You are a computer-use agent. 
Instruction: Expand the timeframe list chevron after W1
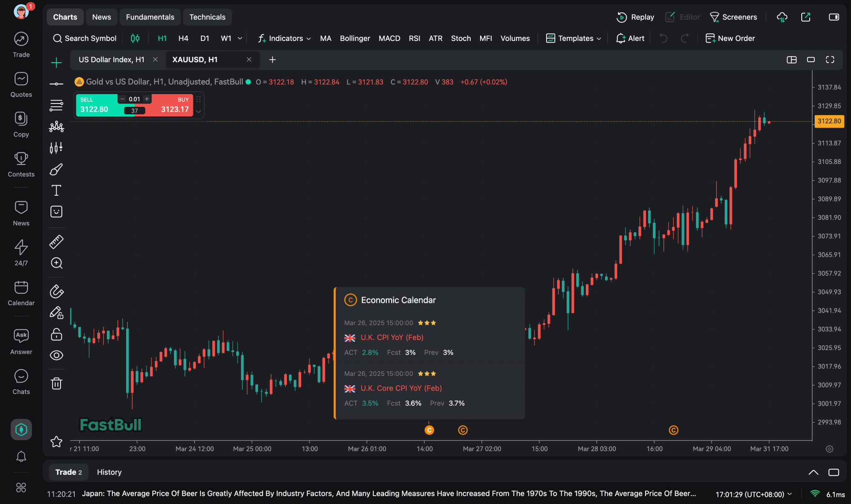click(240, 38)
